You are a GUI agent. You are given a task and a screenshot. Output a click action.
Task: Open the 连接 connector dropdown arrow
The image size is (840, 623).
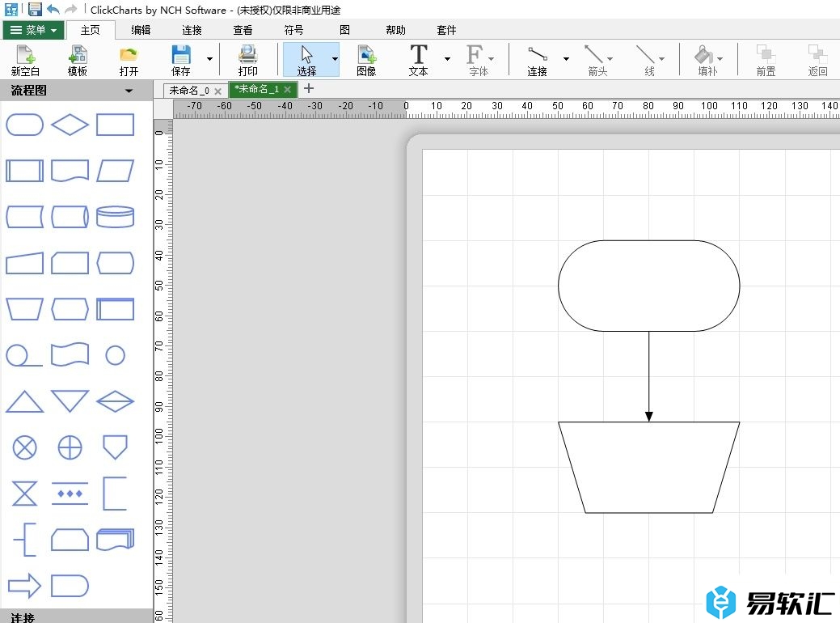click(566, 59)
